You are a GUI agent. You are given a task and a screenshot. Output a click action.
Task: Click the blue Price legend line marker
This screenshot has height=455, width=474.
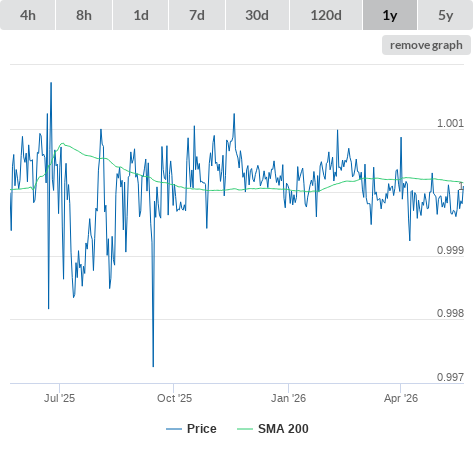174,429
